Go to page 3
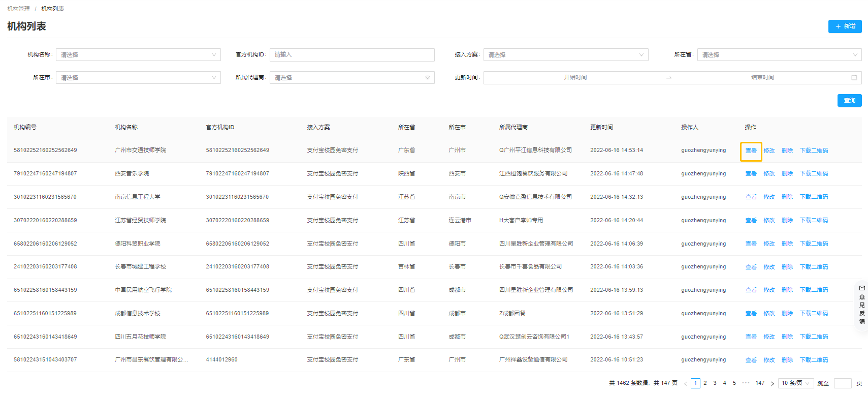 [x=715, y=383]
